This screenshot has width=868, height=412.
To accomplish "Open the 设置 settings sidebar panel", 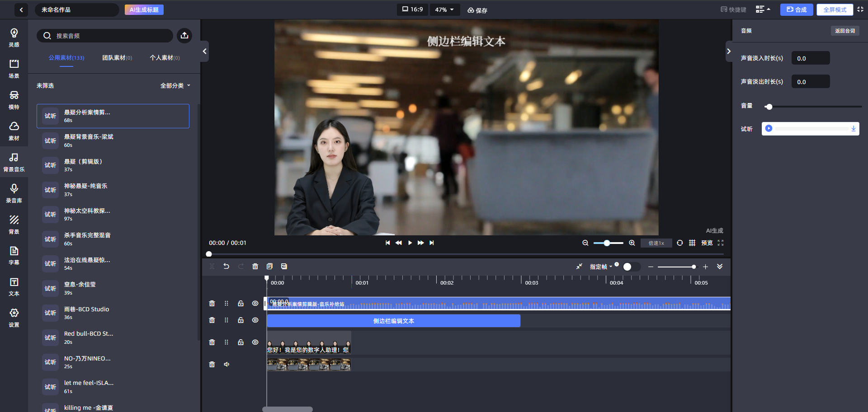I will [x=14, y=318].
